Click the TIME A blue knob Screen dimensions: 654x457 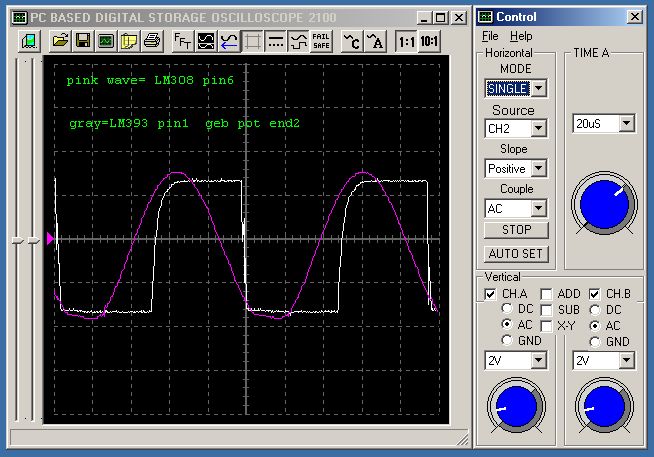tap(602, 204)
